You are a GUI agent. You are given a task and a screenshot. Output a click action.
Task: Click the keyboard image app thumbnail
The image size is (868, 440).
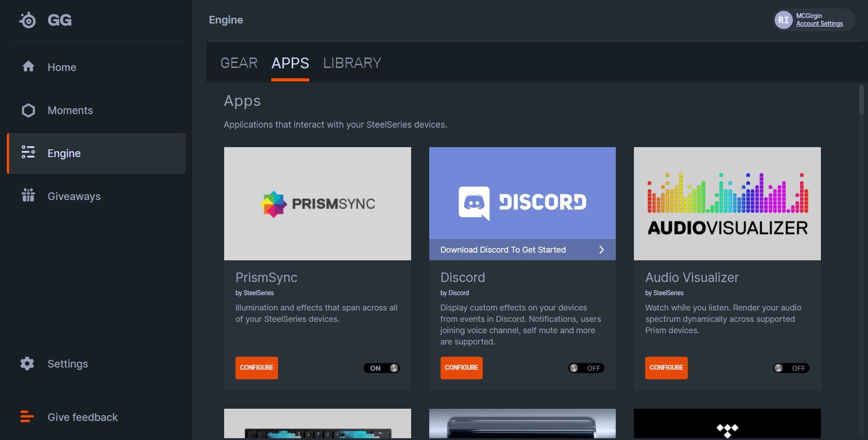pyautogui.click(x=317, y=424)
